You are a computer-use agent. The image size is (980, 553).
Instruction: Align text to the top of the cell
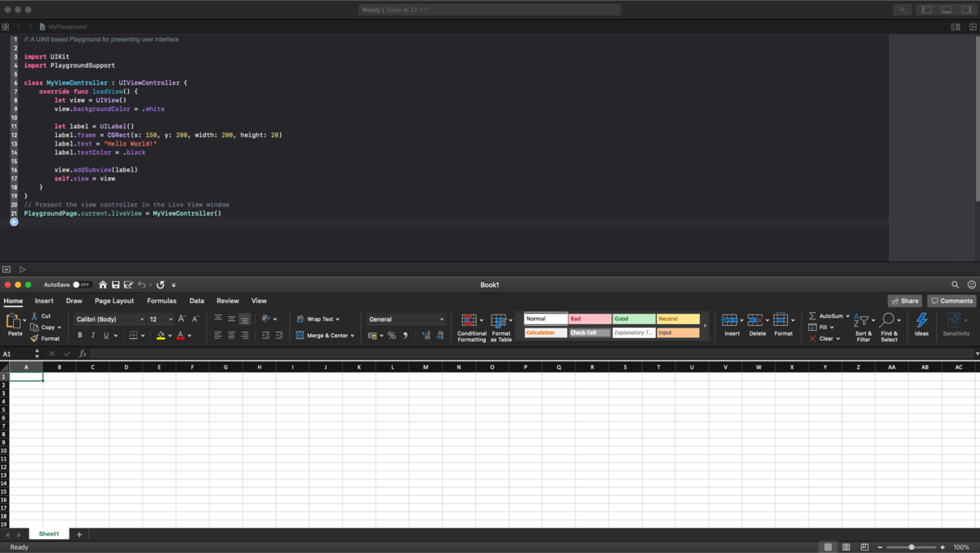coord(218,319)
